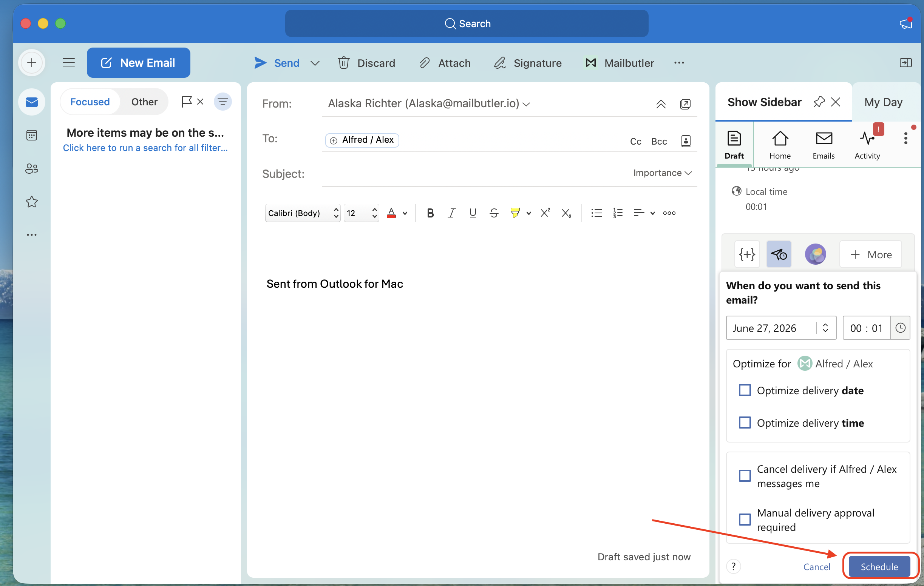Apply strikethrough formatting
This screenshot has height=586, width=924.
[x=494, y=213]
